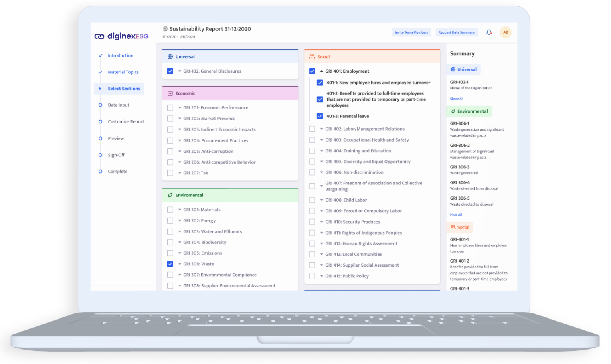Click the circle marker beside Customize Report
Viewport: 611px width, 364px height.
click(100, 122)
